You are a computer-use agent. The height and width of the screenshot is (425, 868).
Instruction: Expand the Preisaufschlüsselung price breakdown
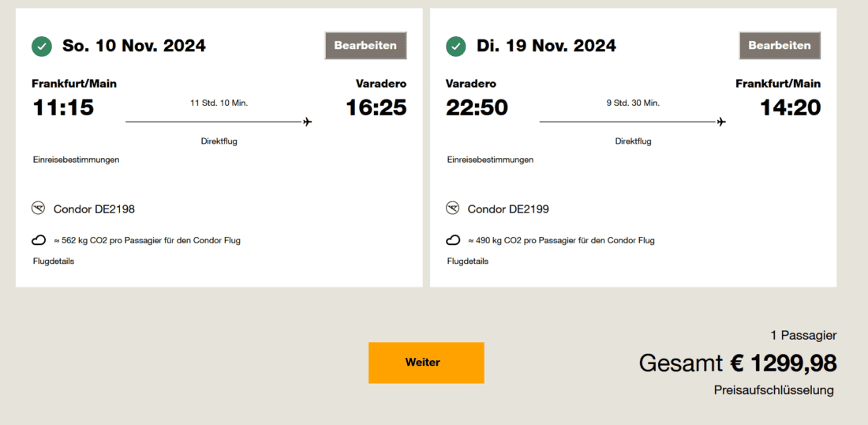tap(773, 390)
